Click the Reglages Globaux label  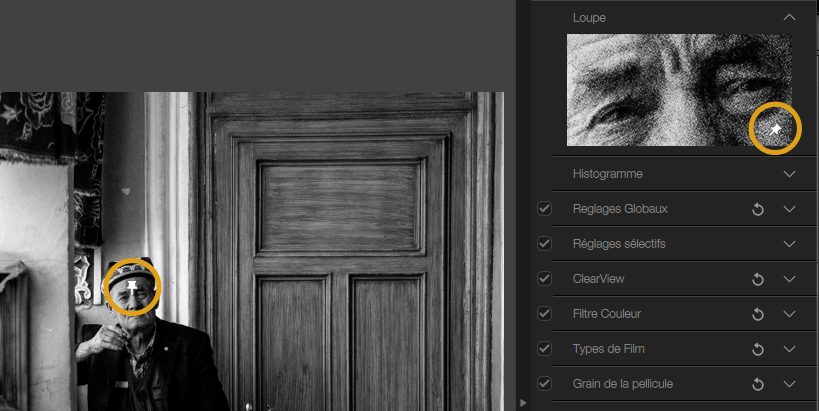point(620,209)
